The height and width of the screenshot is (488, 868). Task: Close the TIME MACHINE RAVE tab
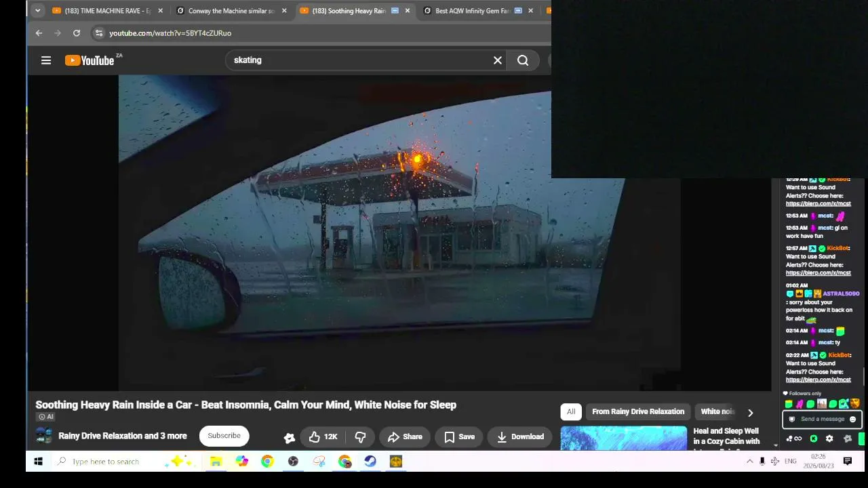coord(161,11)
